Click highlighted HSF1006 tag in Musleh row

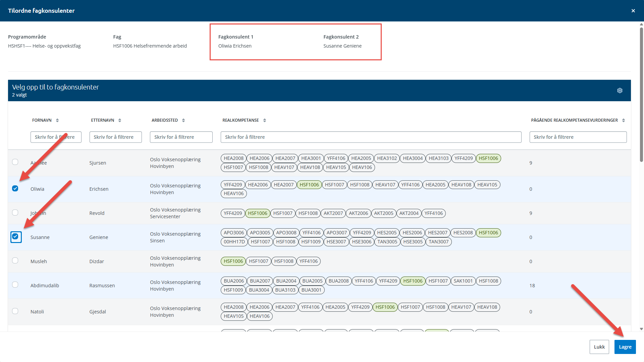pos(233,261)
